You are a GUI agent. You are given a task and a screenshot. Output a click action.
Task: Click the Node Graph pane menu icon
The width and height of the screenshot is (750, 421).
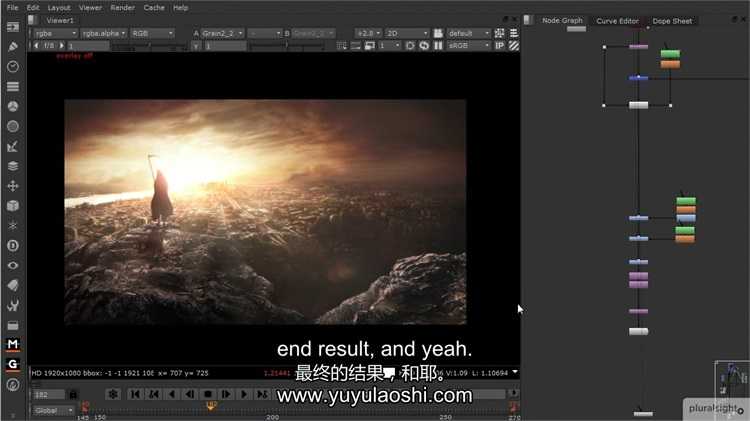(528, 20)
